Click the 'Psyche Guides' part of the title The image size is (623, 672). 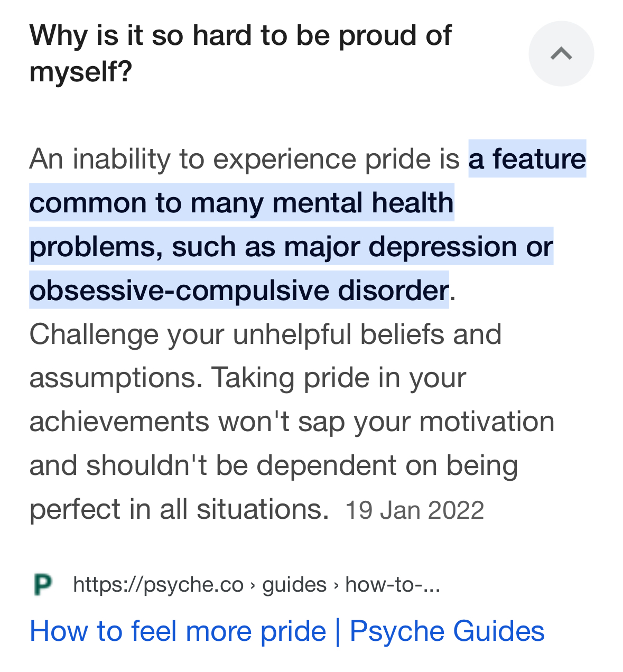(447, 631)
